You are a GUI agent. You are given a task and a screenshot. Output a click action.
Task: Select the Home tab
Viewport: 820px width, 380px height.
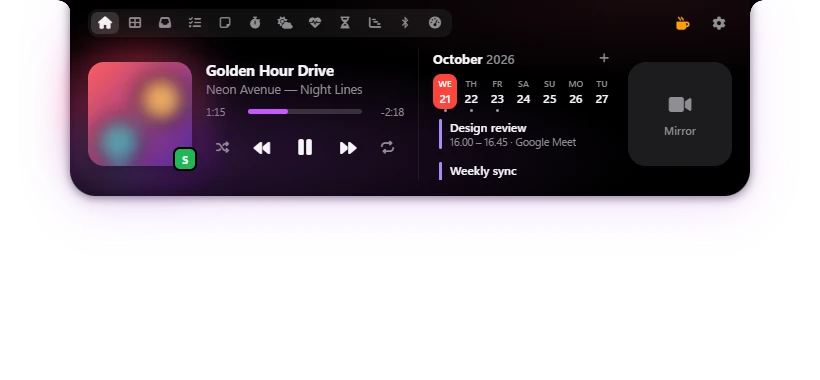105,23
